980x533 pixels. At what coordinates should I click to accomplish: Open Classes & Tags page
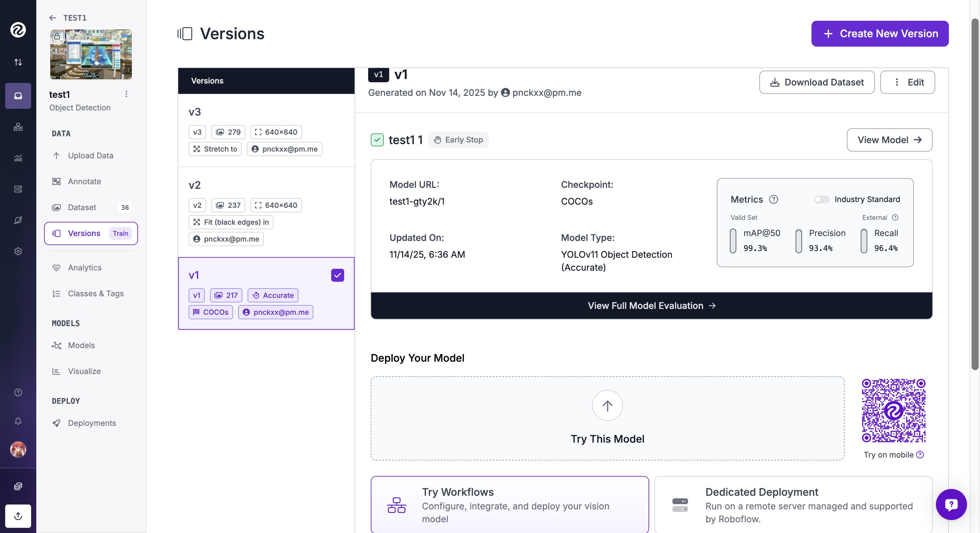pos(96,293)
